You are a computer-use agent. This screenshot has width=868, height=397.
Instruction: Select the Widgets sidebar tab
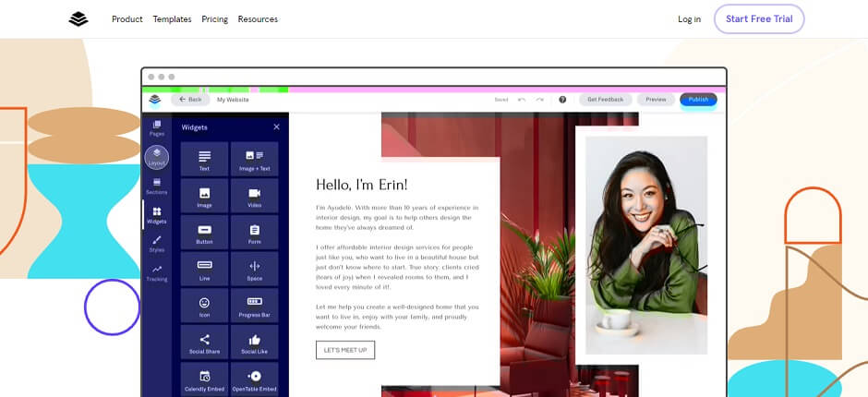click(157, 215)
